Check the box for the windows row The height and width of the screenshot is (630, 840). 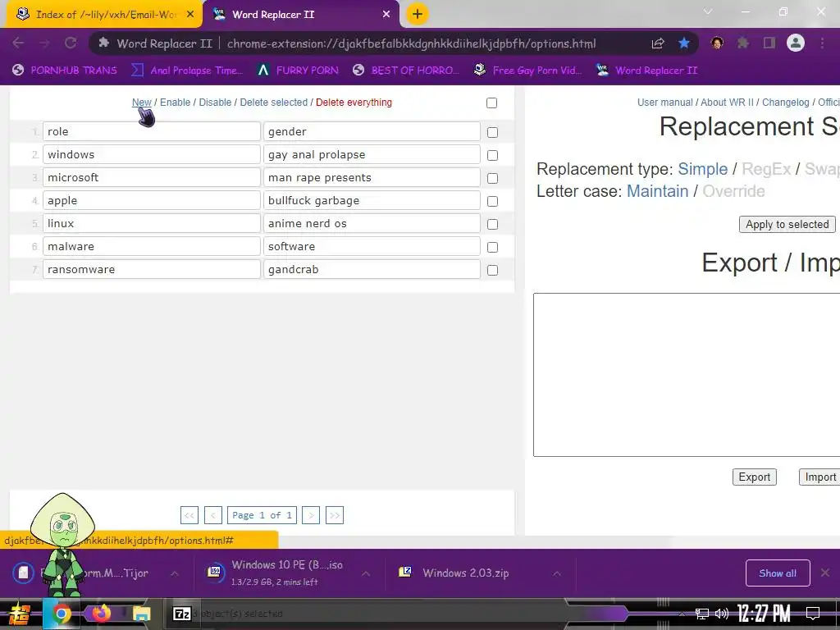pyautogui.click(x=492, y=155)
